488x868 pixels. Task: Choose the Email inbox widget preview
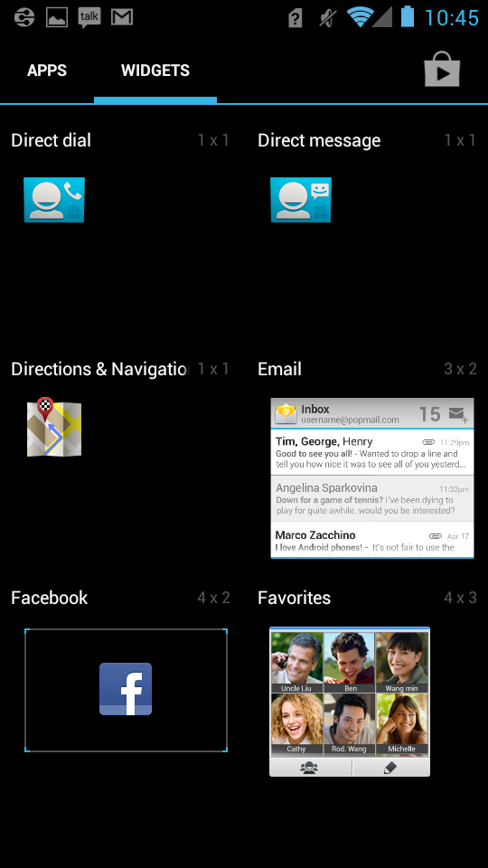[372, 478]
